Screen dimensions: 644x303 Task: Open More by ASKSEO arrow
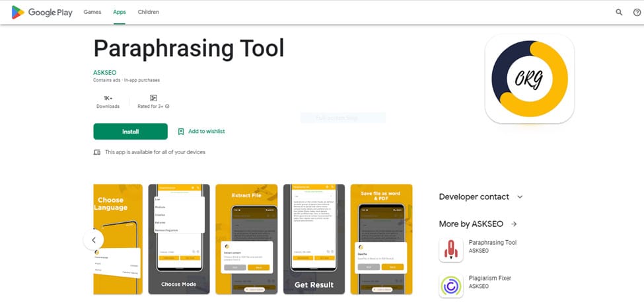[x=514, y=224]
